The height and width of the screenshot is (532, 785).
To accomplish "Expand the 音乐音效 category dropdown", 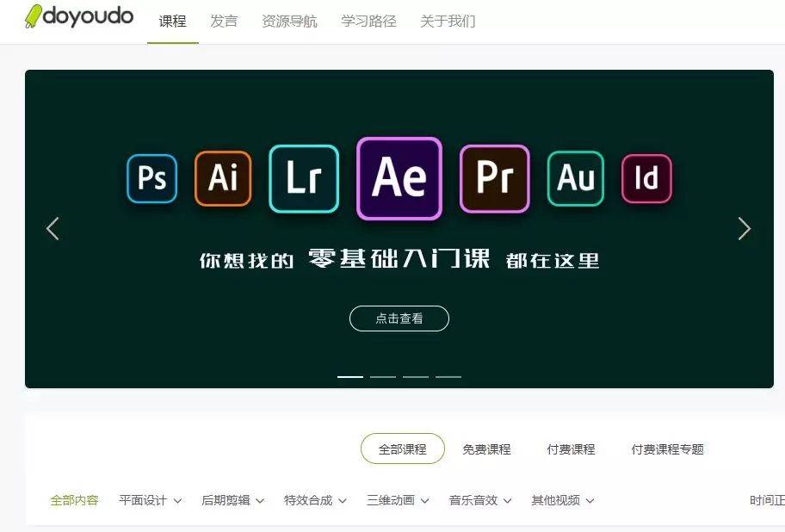I will click(x=480, y=500).
